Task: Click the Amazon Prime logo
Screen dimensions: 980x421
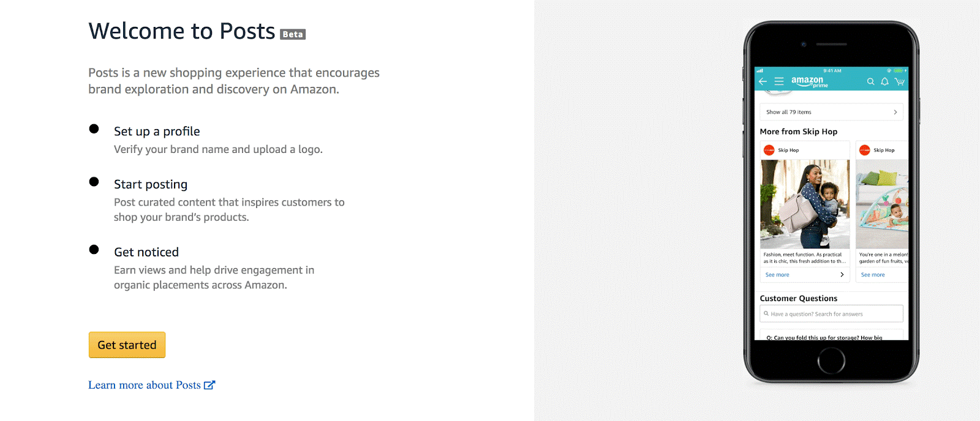Action: (809, 81)
